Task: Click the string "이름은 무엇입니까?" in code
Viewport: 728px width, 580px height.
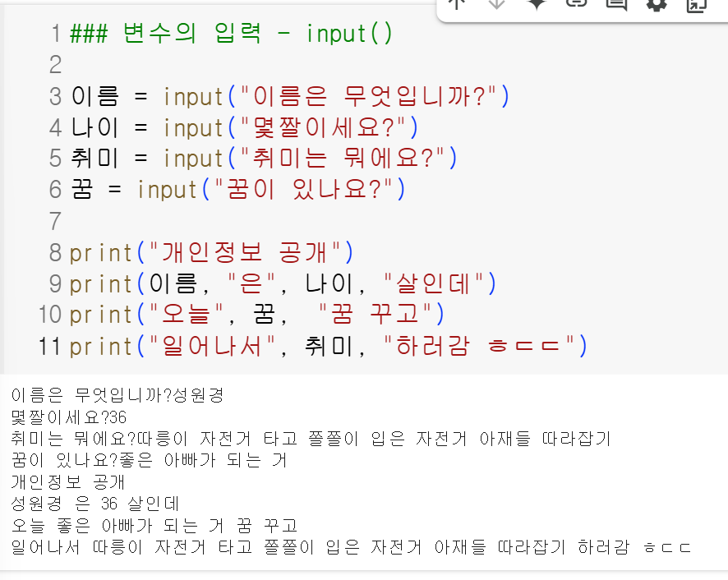Action: coord(369,96)
